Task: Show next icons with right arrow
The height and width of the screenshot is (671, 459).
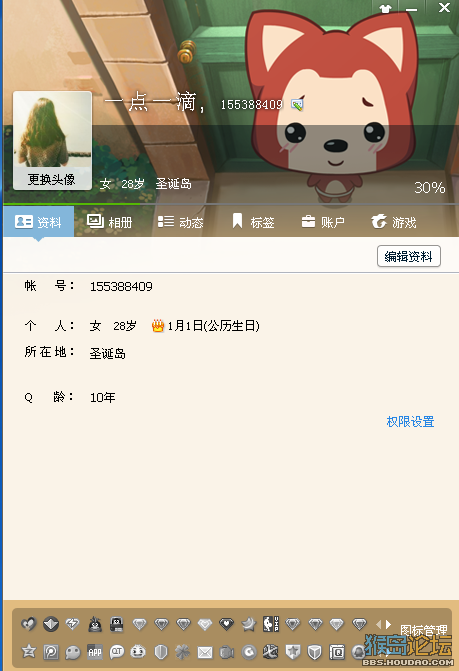Action: [x=388, y=624]
